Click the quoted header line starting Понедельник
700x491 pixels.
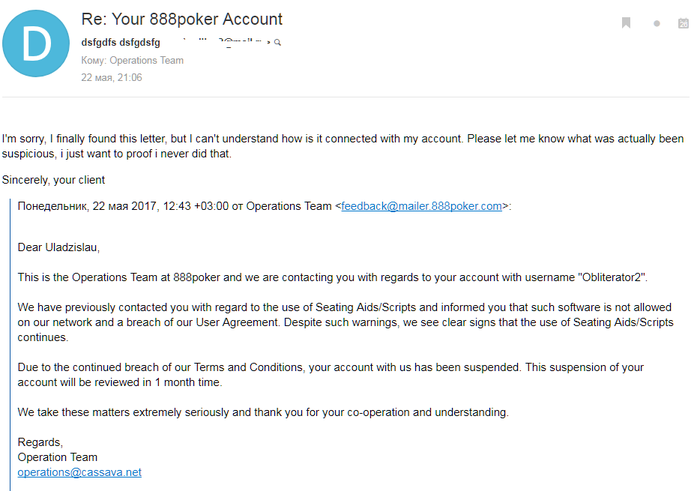(x=175, y=206)
